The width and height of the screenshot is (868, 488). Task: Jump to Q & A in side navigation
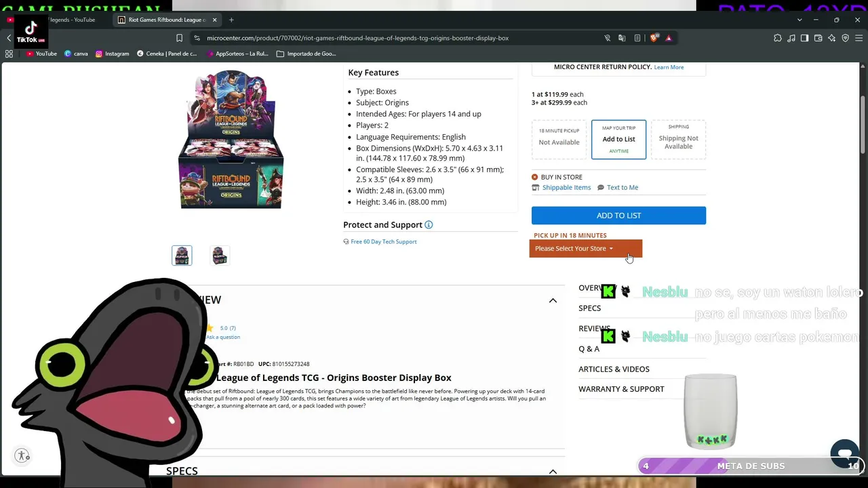tap(589, 349)
